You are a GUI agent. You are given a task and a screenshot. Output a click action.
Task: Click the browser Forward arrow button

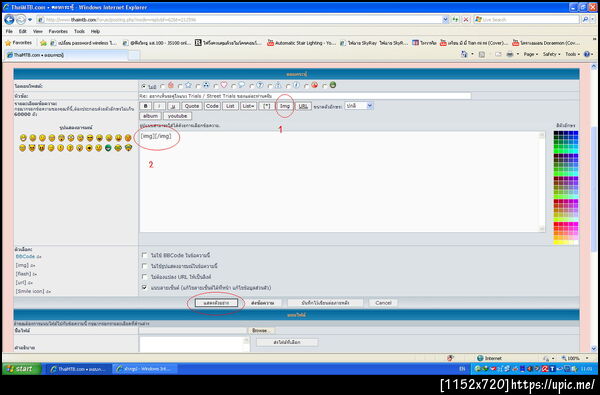21,19
